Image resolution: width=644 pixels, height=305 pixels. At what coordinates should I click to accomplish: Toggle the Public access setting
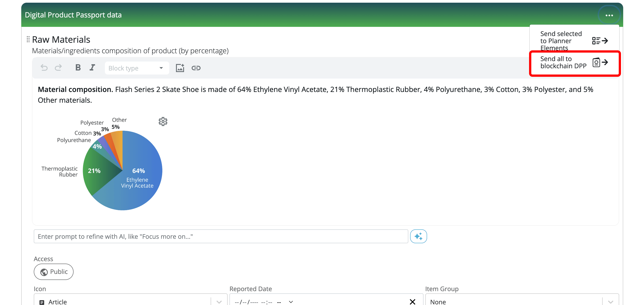(53, 272)
